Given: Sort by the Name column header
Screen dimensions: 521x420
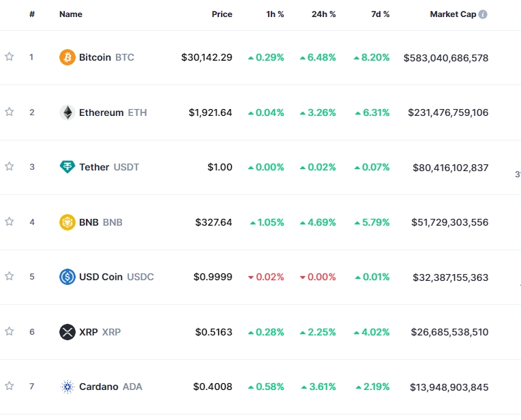Looking at the screenshot, I should tap(70, 14).
